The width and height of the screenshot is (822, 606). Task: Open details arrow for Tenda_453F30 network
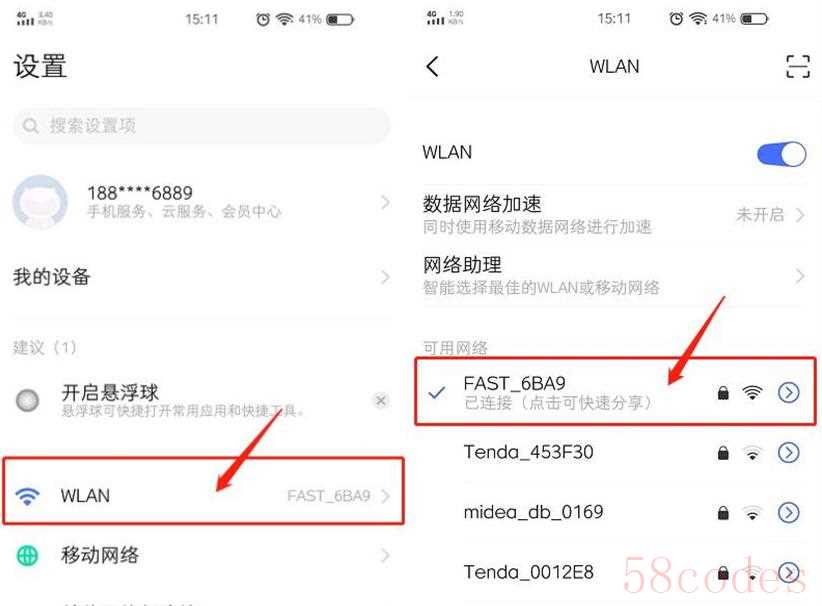point(788,452)
